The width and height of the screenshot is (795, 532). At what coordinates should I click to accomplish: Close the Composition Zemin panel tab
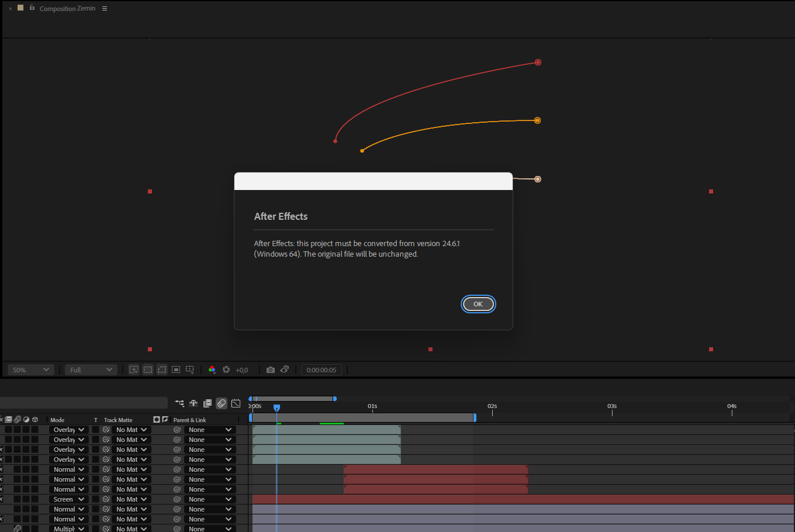pyautogui.click(x=11, y=9)
